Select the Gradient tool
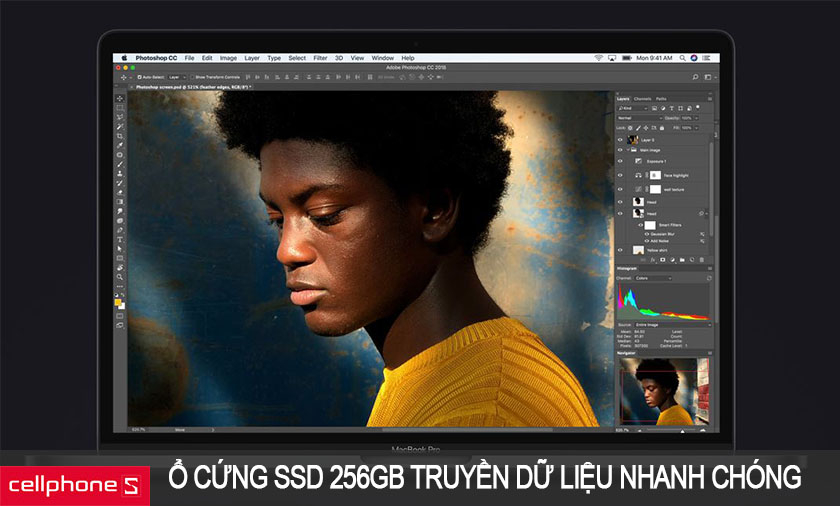 click(x=120, y=202)
